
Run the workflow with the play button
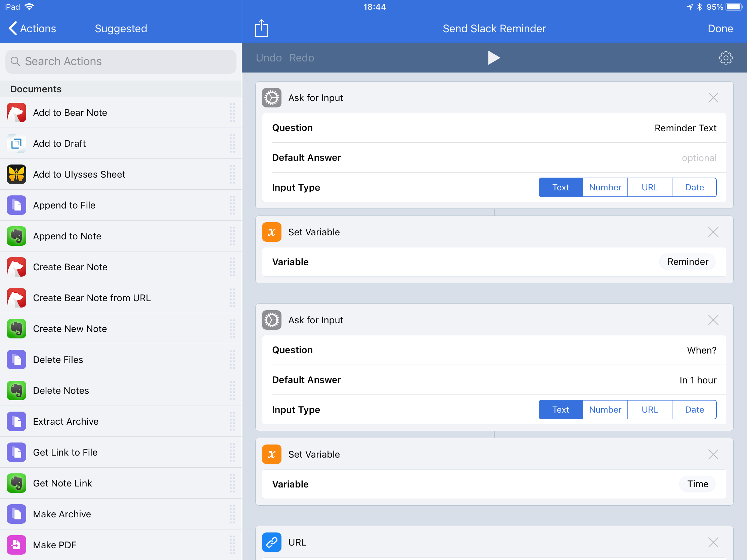click(494, 58)
